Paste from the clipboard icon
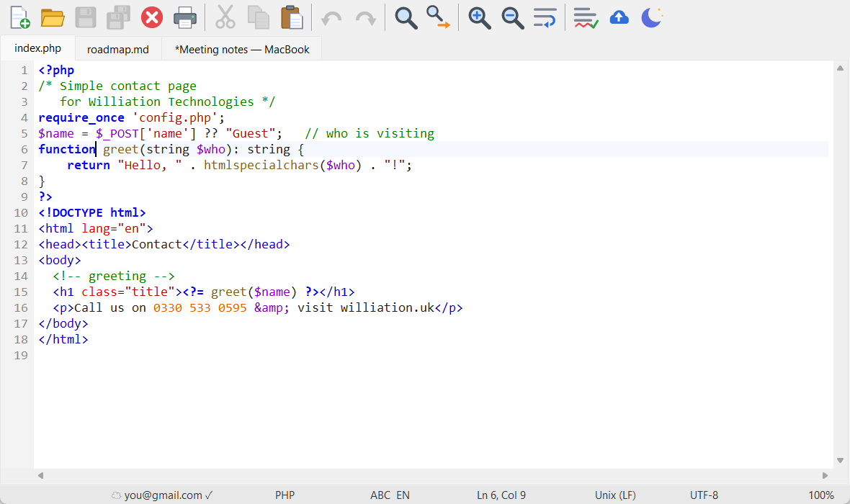The height and width of the screenshot is (504, 850). click(292, 17)
